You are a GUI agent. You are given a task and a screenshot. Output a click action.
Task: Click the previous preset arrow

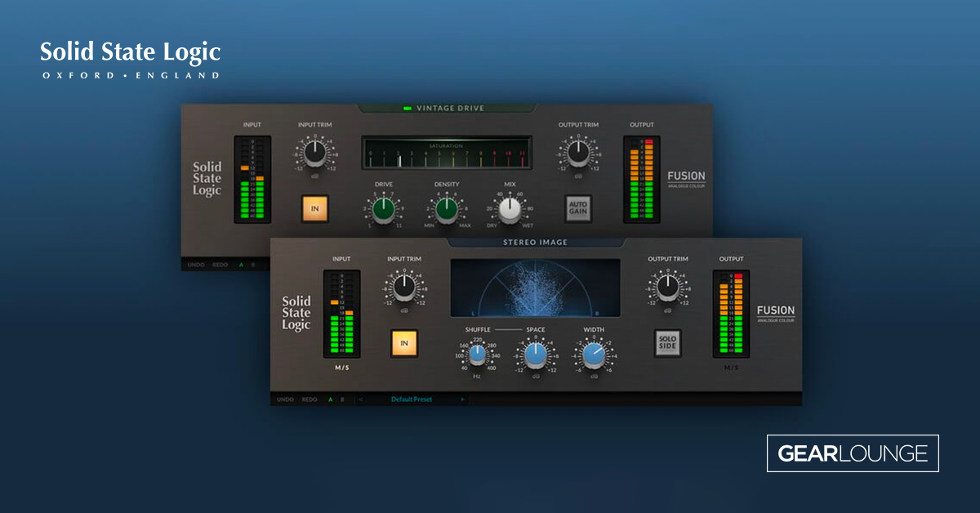360,399
